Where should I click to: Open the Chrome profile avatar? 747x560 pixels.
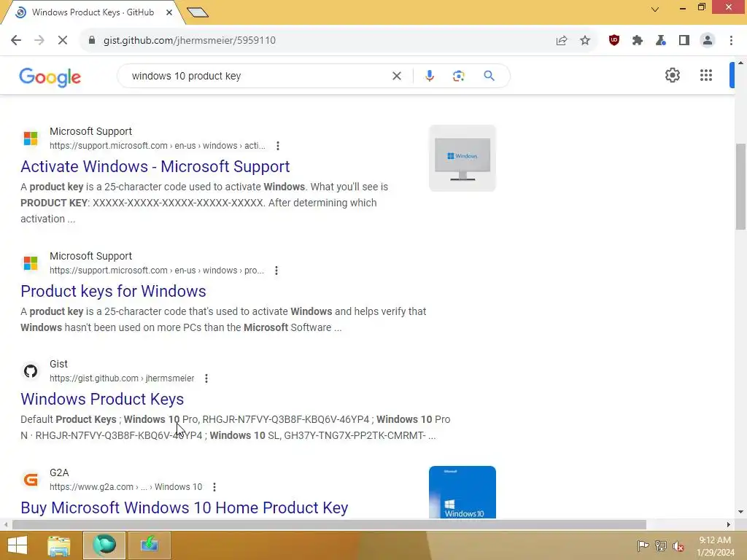coord(708,41)
